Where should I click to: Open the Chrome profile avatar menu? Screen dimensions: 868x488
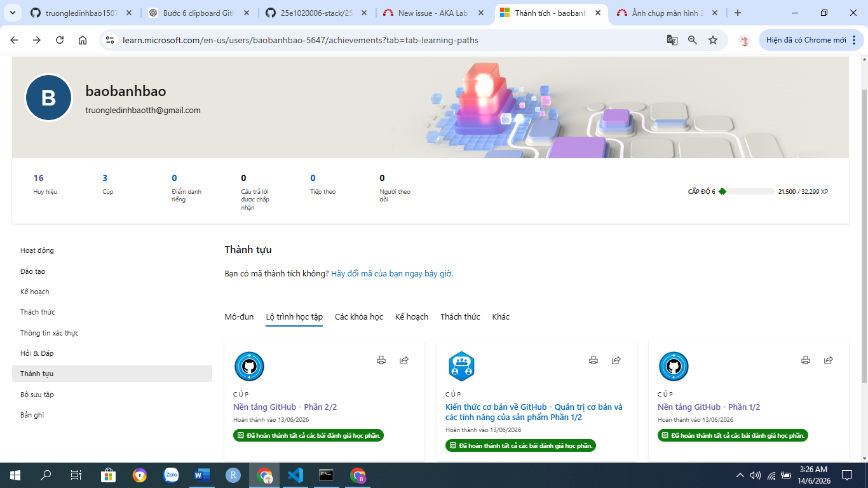(x=744, y=40)
